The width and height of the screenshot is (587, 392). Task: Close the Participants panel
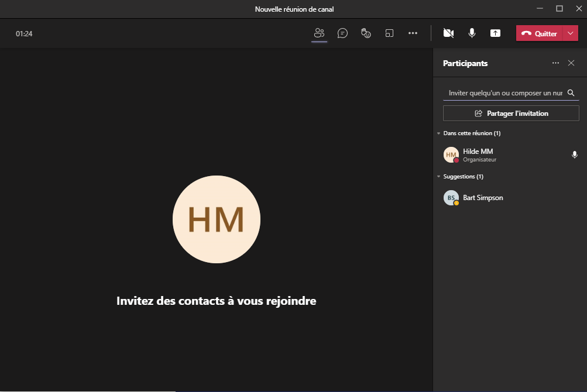pos(571,63)
